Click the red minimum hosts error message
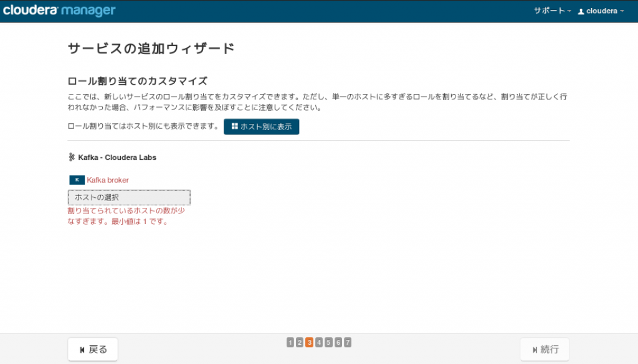Screen dimensions: 638x364 [x=126, y=216]
